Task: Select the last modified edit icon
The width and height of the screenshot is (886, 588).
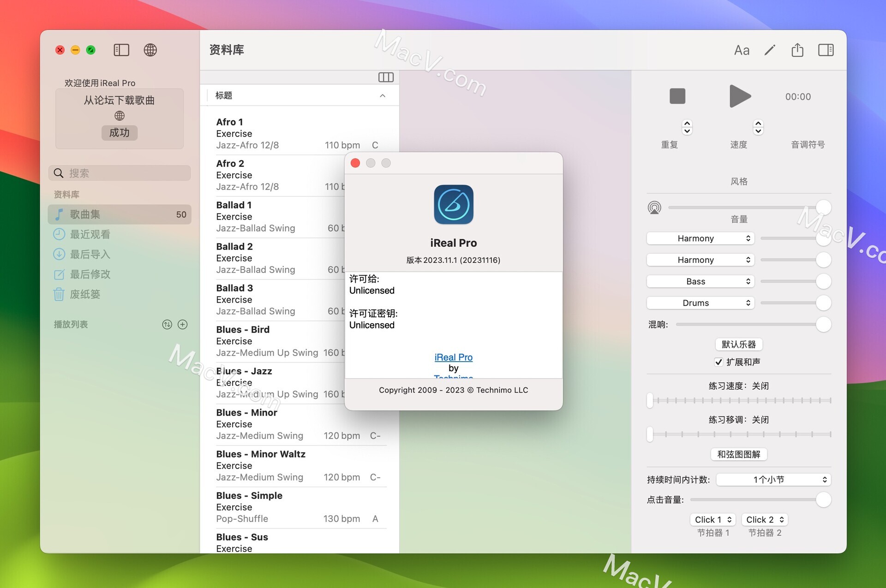Action: point(59,274)
